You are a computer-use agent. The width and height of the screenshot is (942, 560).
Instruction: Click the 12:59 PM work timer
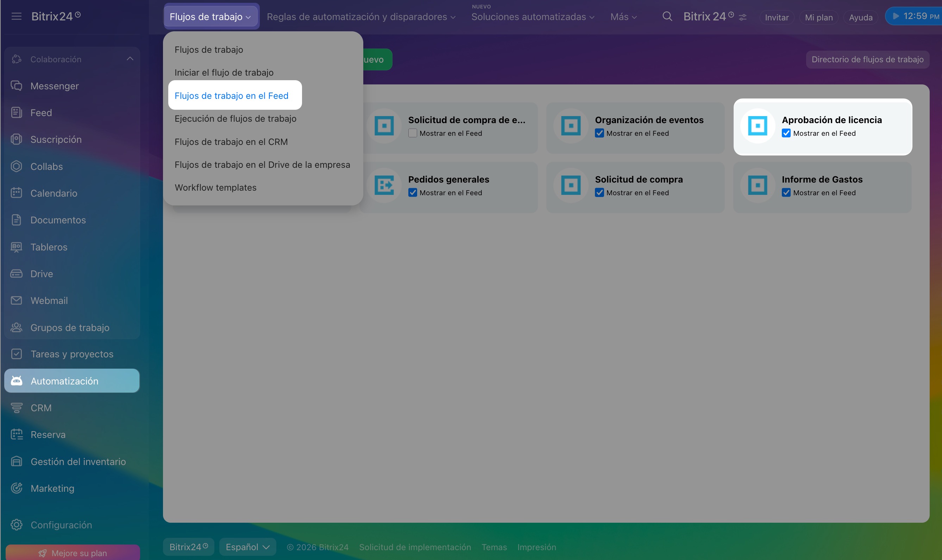pos(915,16)
